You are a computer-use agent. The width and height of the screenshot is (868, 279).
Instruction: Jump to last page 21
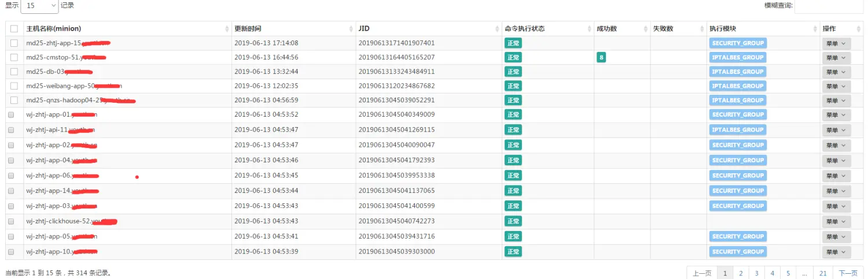[823, 273]
